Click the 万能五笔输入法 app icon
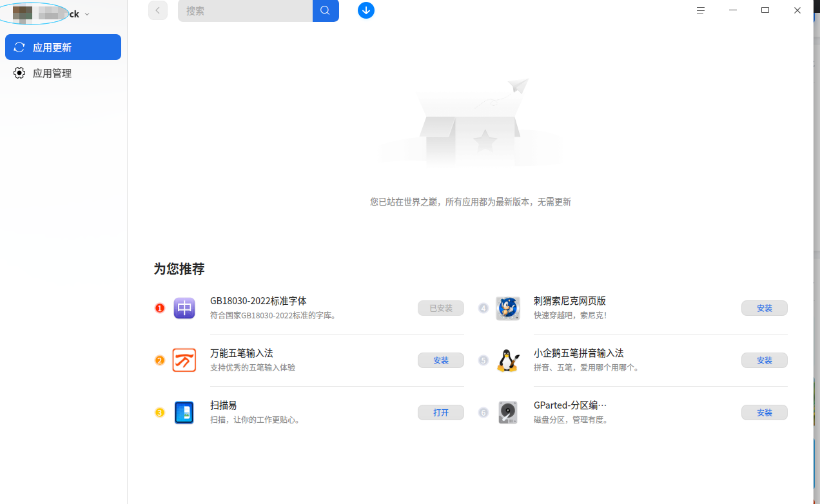 coord(184,360)
